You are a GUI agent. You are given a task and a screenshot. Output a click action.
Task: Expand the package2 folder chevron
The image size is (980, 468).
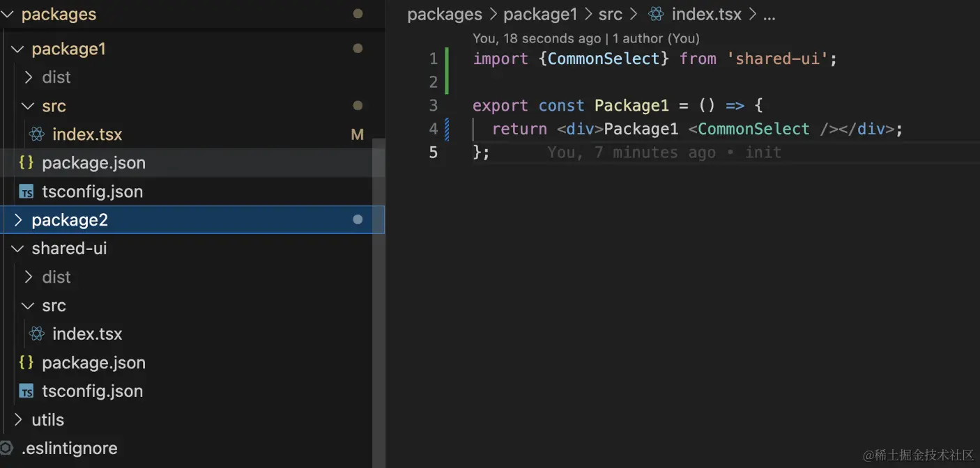tap(18, 220)
